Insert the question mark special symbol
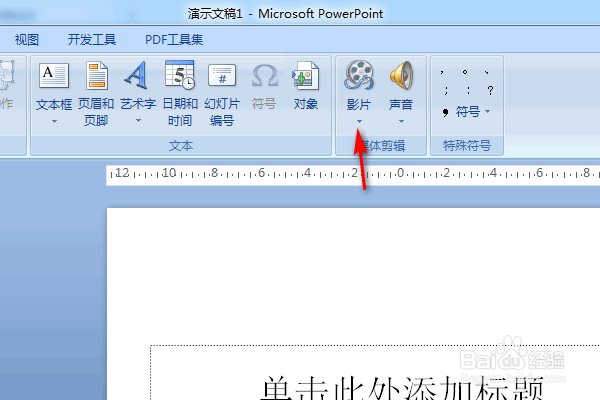600x400 pixels. pyautogui.click(x=490, y=91)
